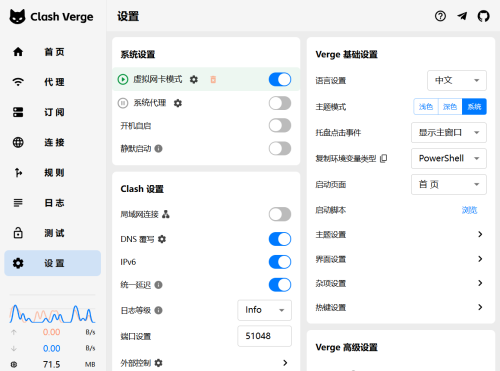Click the green play icon beside 虚拟网卡模式
The width and height of the screenshot is (500, 371).
[x=123, y=79]
